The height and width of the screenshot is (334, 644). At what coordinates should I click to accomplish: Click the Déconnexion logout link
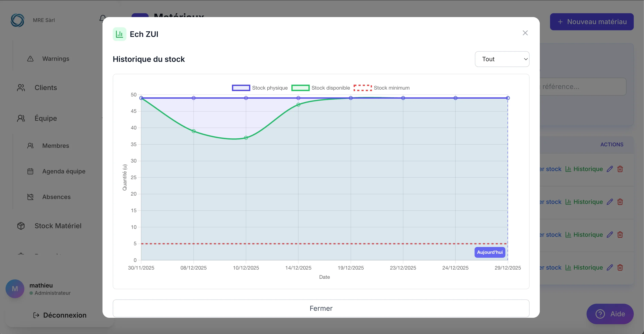pyautogui.click(x=60, y=315)
